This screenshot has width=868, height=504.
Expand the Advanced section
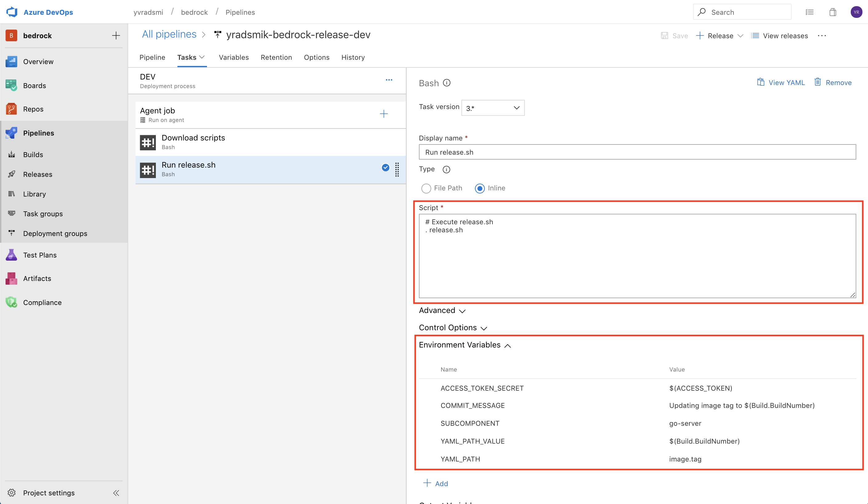click(442, 311)
